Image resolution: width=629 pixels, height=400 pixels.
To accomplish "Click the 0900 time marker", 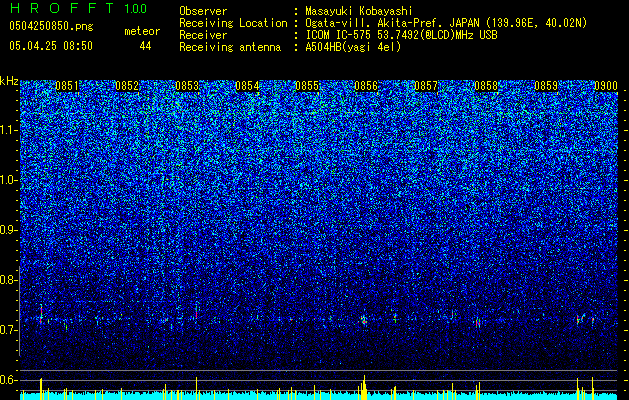I will tap(606, 86).
